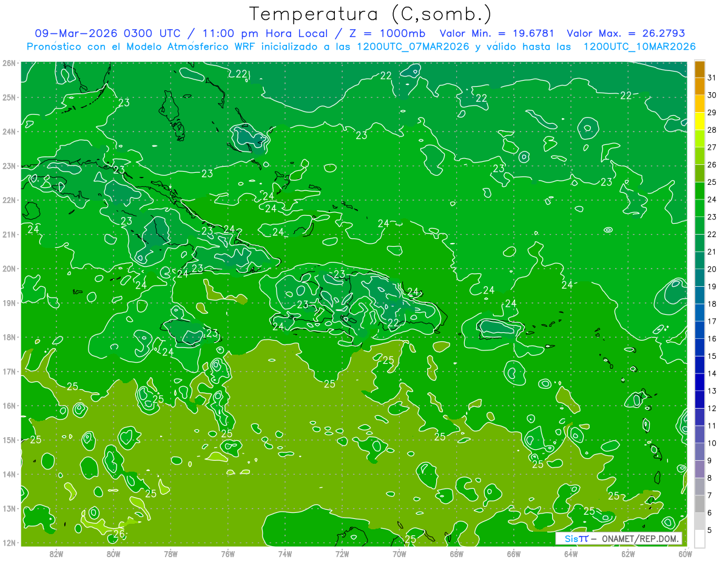Click the 16N latitude axis label
Screen dimensions: 728x562
tap(8, 406)
